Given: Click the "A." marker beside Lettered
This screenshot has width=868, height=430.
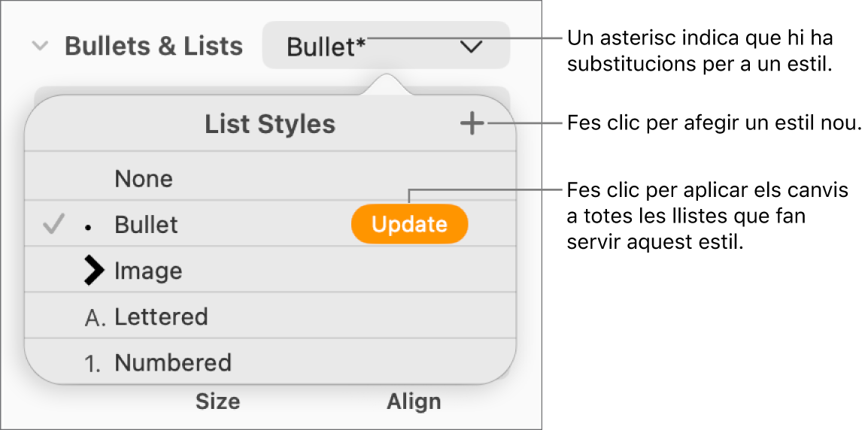Looking at the screenshot, I should (x=95, y=317).
